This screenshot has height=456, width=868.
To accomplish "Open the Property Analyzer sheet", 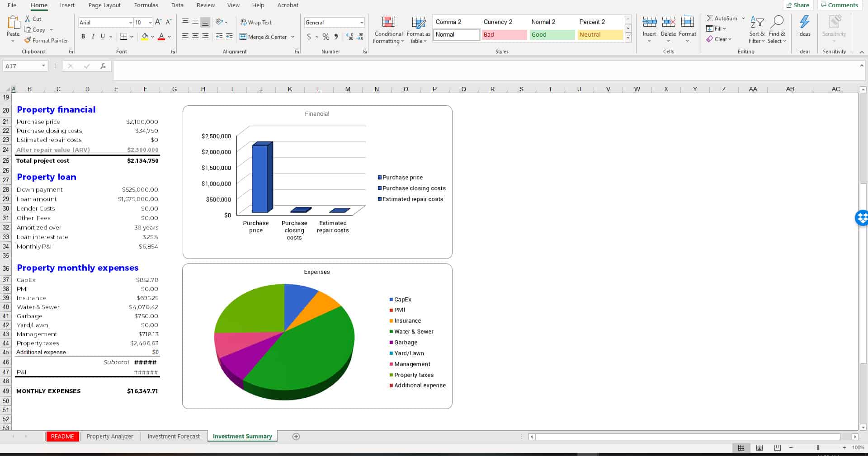I will click(110, 436).
